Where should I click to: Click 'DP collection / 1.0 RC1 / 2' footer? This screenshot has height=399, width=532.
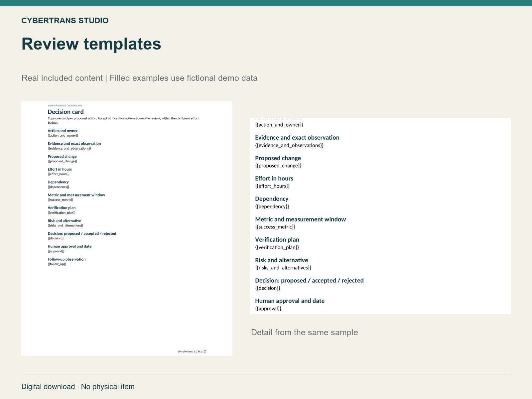click(x=192, y=351)
